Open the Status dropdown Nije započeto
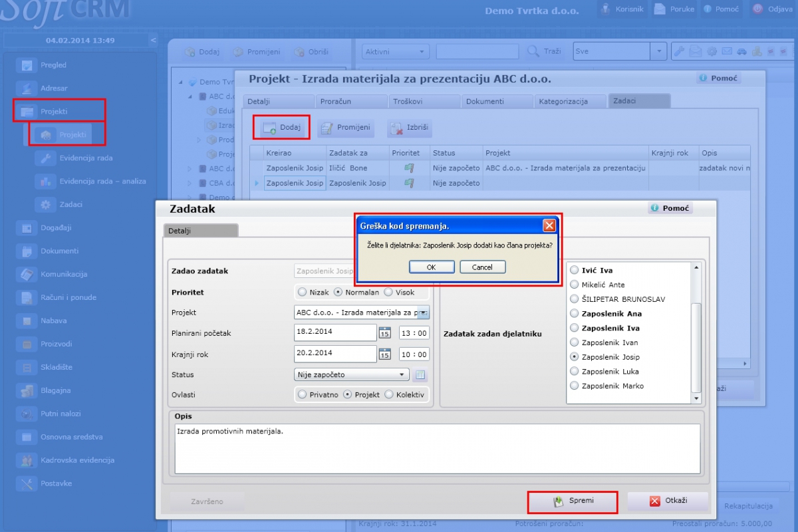The width and height of the screenshot is (798, 532). (351, 375)
